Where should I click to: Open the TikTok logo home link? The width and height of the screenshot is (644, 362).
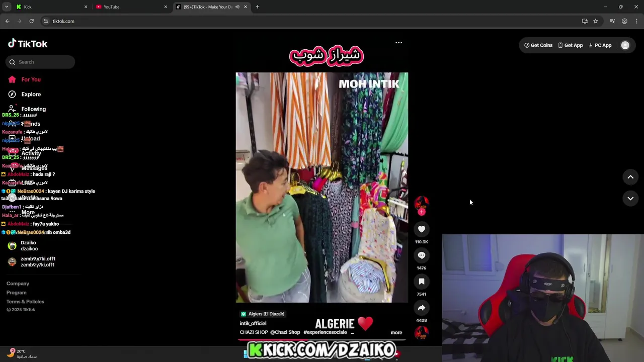[28, 44]
